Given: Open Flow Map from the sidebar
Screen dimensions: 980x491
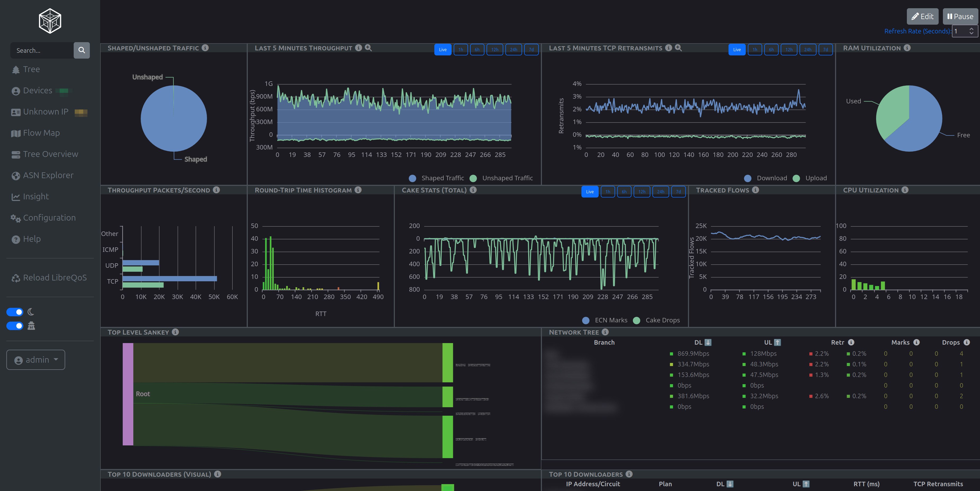Looking at the screenshot, I should click(41, 133).
